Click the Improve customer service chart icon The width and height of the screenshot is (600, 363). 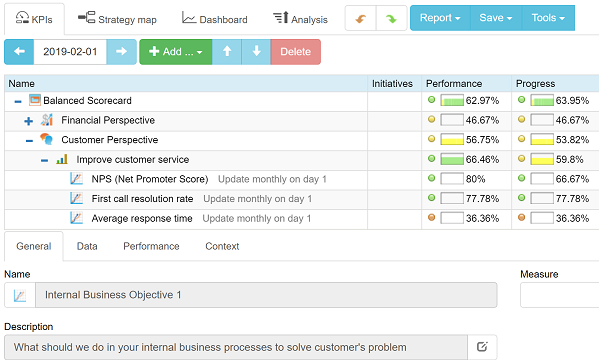point(62,159)
